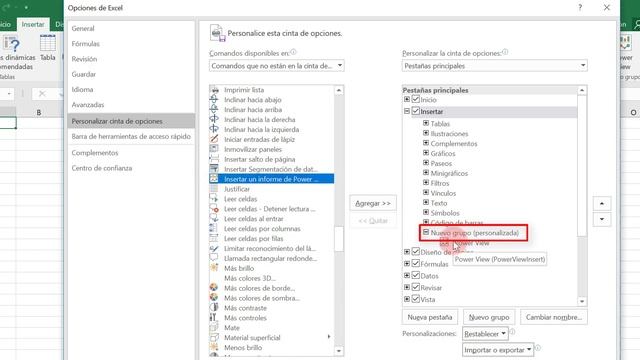The width and height of the screenshot is (640, 360).
Task: Click the Más controles icon
Action: (214, 318)
